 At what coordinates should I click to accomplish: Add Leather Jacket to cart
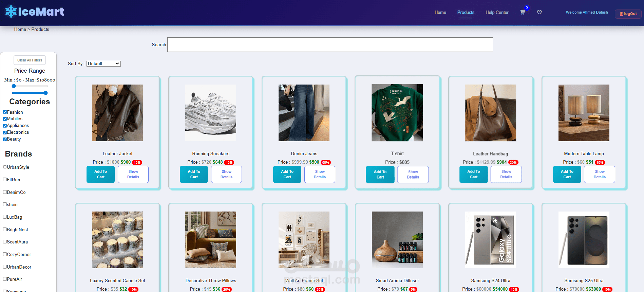click(x=100, y=174)
